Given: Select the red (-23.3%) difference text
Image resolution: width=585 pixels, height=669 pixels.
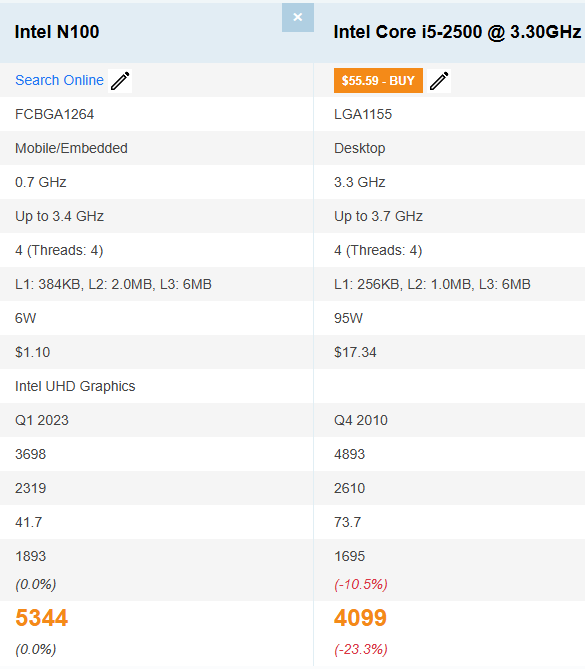Looking at the screenshot, I should 361,649.
